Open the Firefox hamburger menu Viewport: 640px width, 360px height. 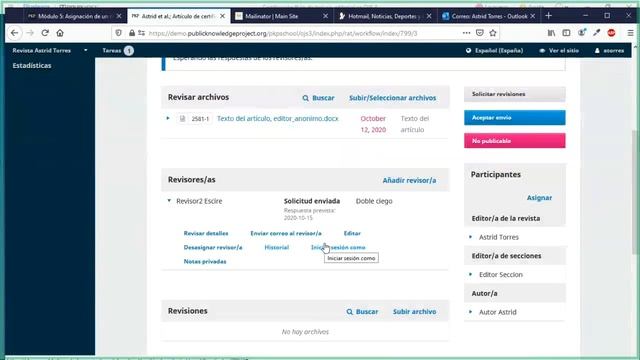(x=630, y=33)
